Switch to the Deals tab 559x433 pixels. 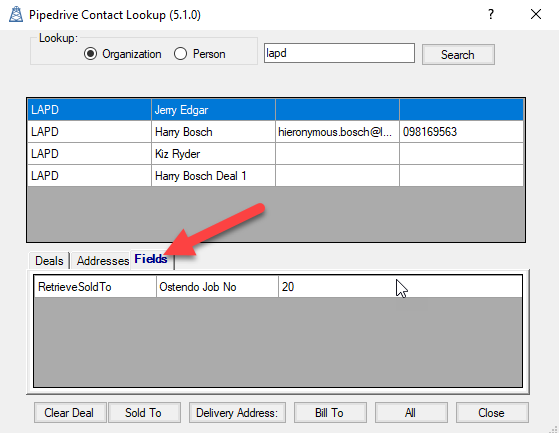coord(49,261)
